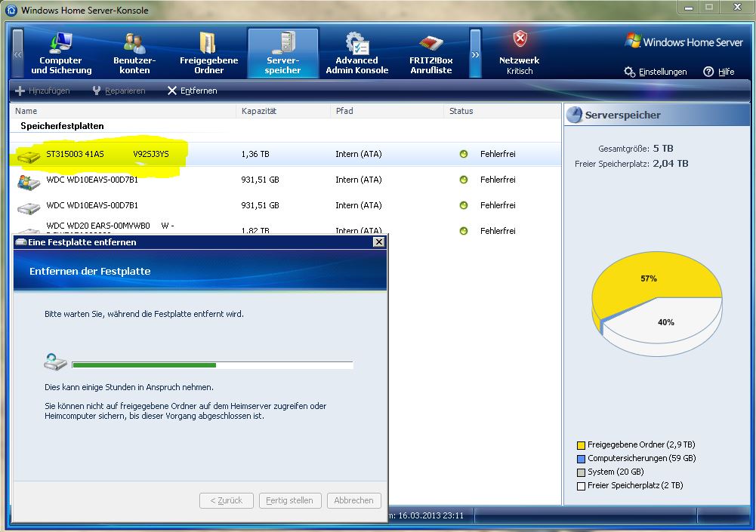The image size is (756, 532).
Task: Select the ST315003 41AS drive row
Action: pos(285,154)
